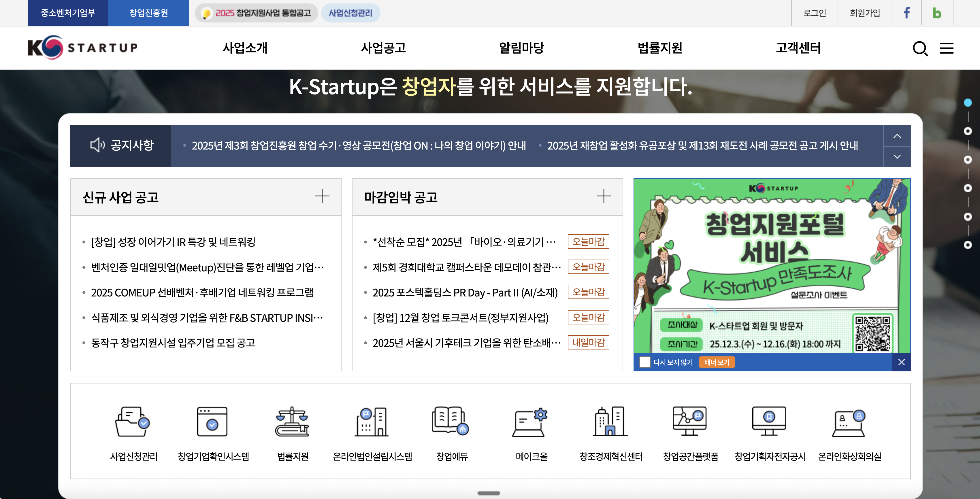Select the first page indicator dot
The height and width of the screenshot is (499, 980).
[x=967, y=103]
